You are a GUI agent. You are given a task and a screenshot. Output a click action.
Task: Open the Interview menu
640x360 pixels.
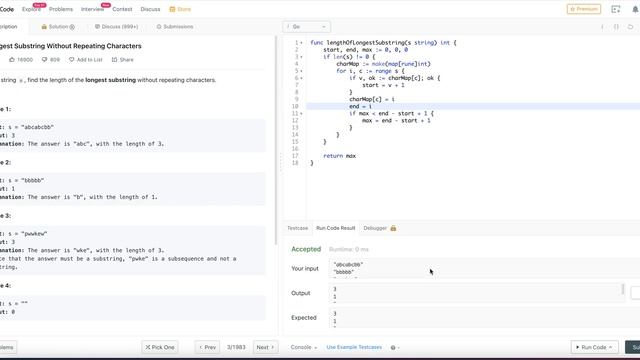pos(92,9)
